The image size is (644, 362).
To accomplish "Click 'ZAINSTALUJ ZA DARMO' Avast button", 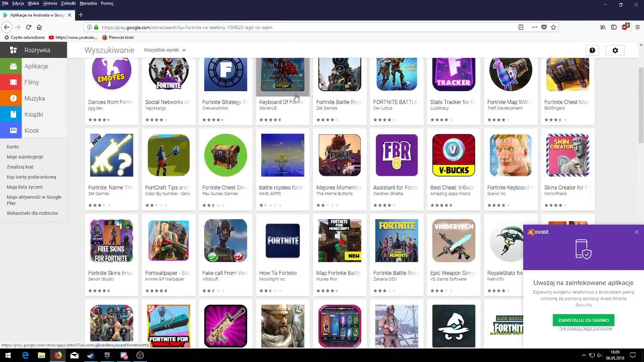I will pos(583,320).
